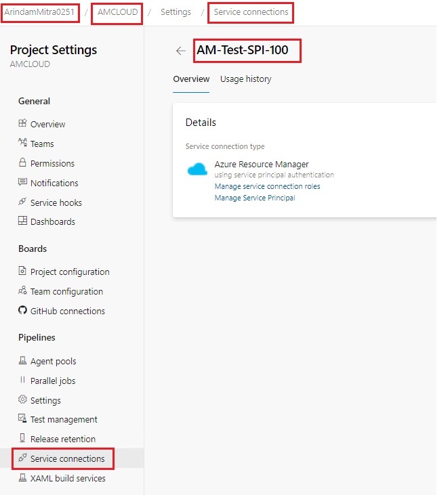This screenshot has width=448, height=495.
Task: Click the Test management icon
Action: coord(22,418)
